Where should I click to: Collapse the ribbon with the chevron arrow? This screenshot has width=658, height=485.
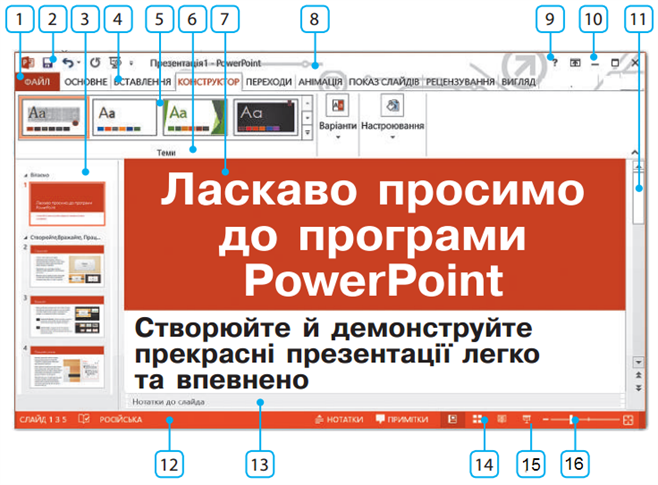click(637, 152)
